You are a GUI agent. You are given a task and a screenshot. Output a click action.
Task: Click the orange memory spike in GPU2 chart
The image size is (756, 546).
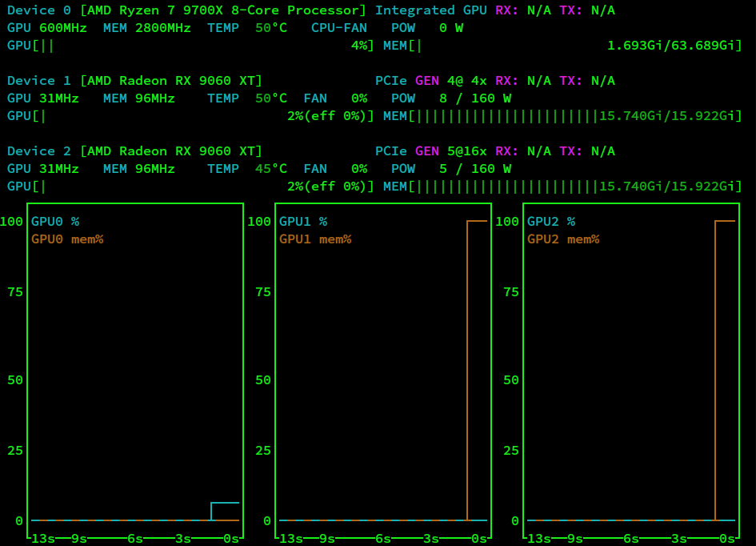[715, 371]
